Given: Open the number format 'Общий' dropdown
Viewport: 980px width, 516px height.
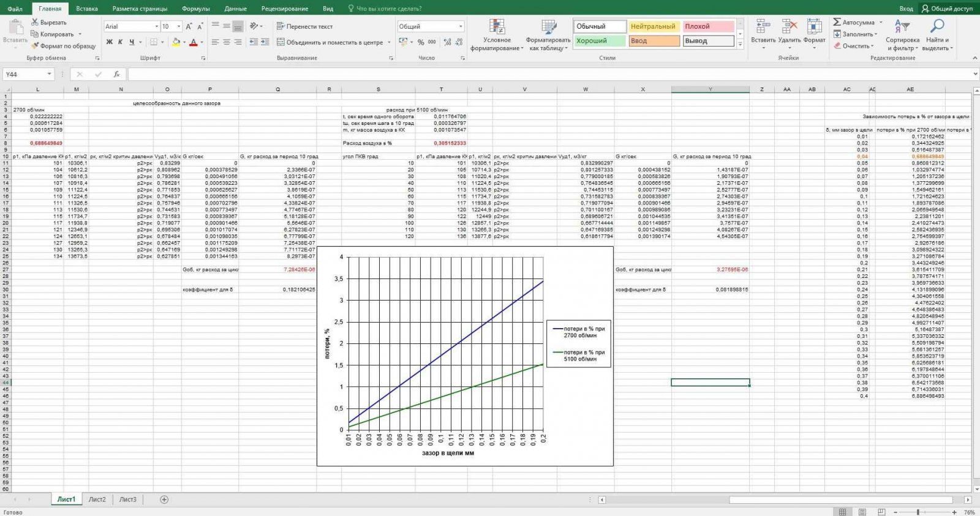Looking at the screenshot, I should point(461,26).
